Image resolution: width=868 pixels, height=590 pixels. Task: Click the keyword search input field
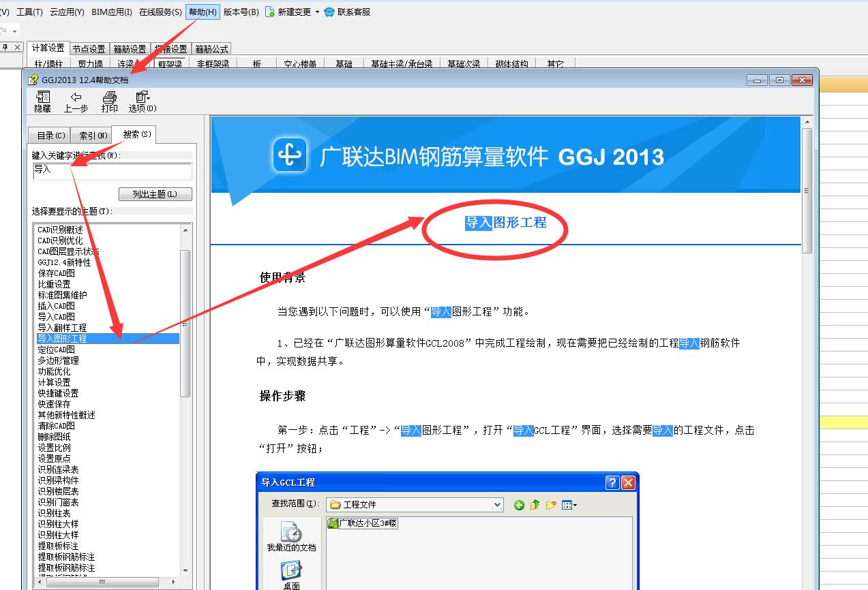[x=112, y=171]
